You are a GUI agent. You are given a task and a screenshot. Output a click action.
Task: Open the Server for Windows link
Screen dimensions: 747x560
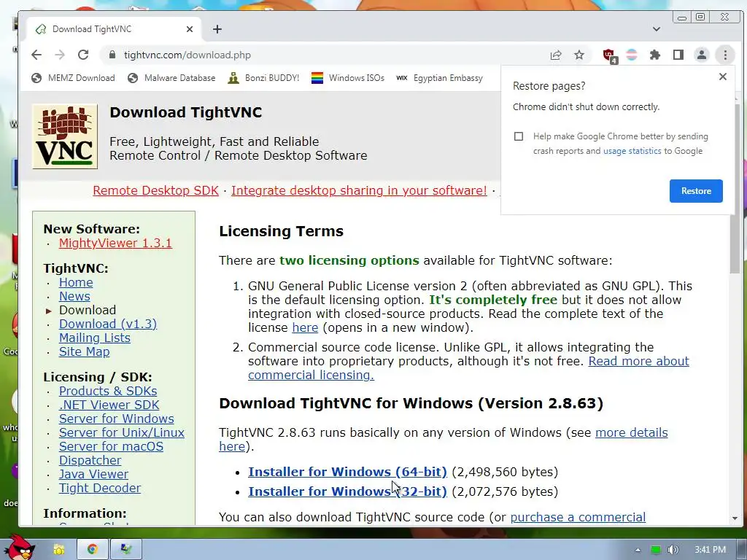point(116,419)
